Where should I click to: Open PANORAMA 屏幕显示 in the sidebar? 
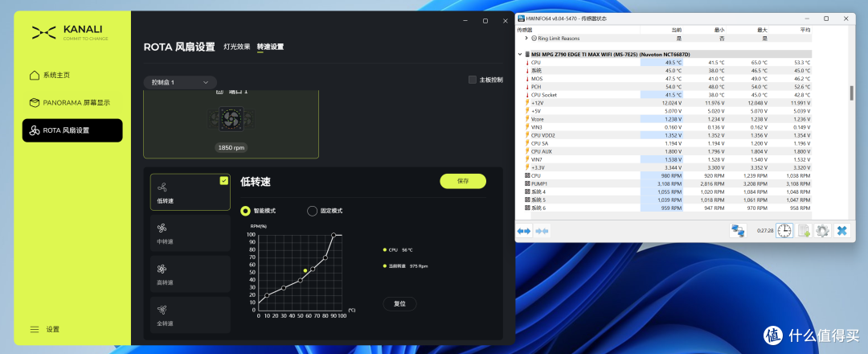pyautogui.click(x=76, y=102)
